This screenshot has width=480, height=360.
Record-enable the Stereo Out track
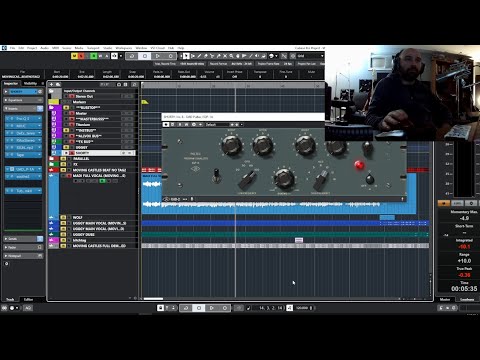coord(71,96)
